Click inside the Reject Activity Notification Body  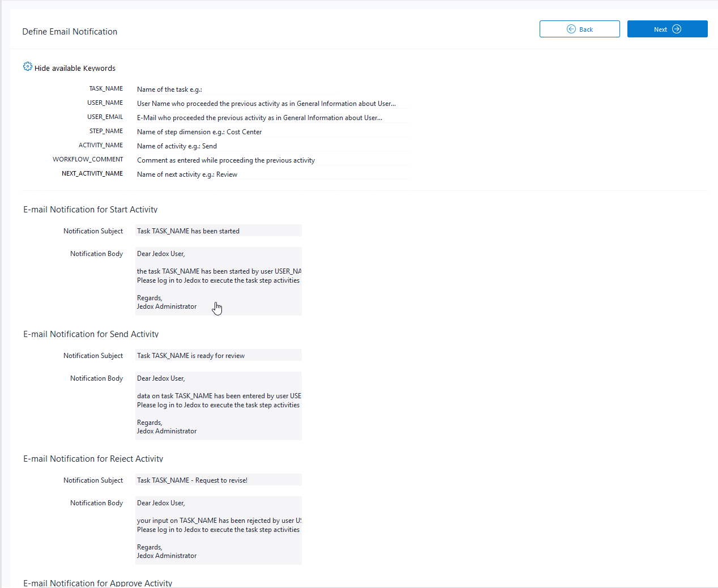(218, 530)
